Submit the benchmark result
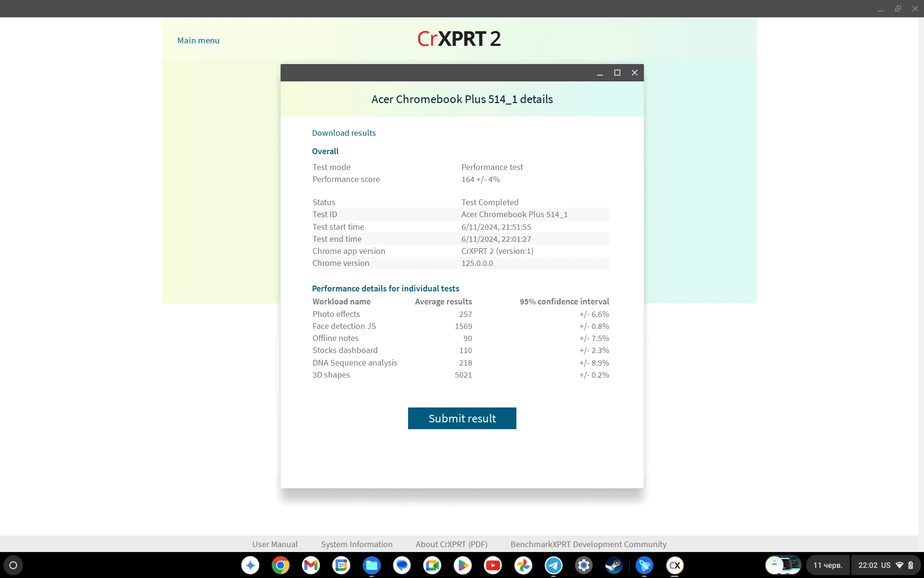 tap(462, 418)
